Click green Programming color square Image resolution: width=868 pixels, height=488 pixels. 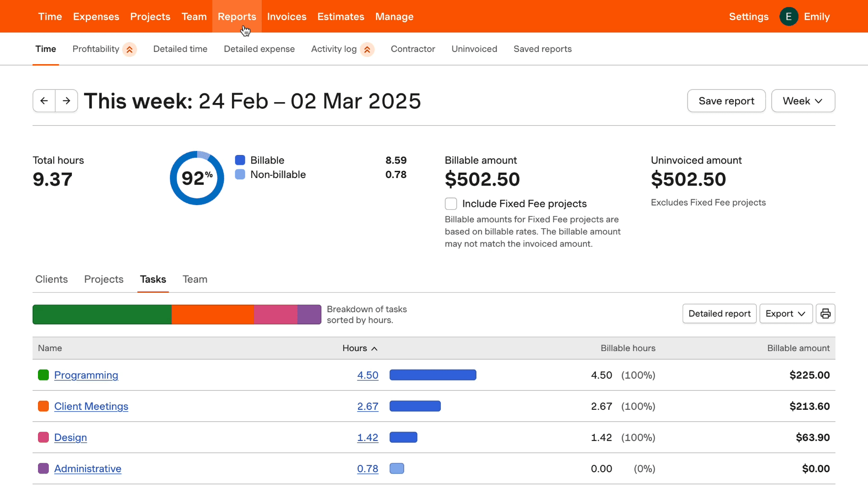[43, 375]
